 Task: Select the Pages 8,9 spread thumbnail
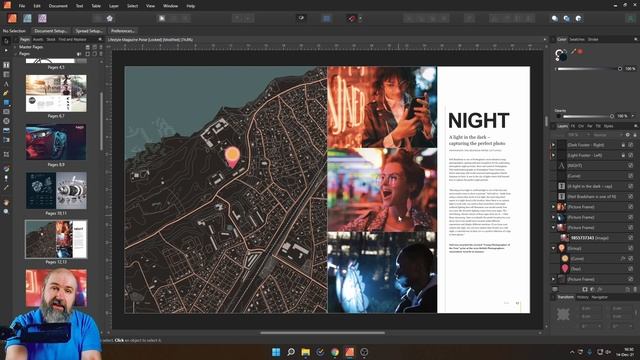pos(56,142)
